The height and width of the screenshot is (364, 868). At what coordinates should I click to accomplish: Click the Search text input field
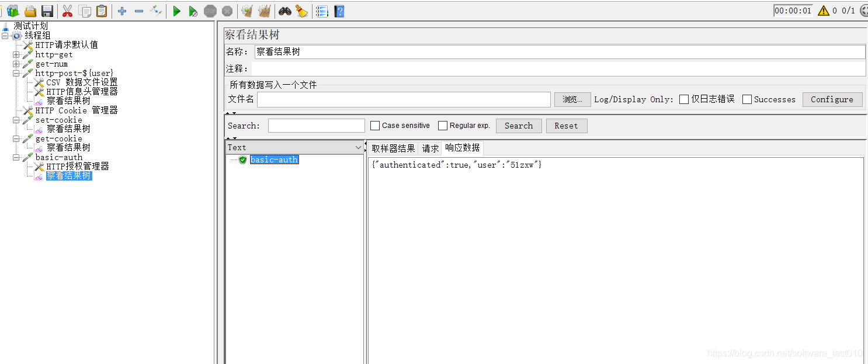pyautogui.click(x=317, y=126)
